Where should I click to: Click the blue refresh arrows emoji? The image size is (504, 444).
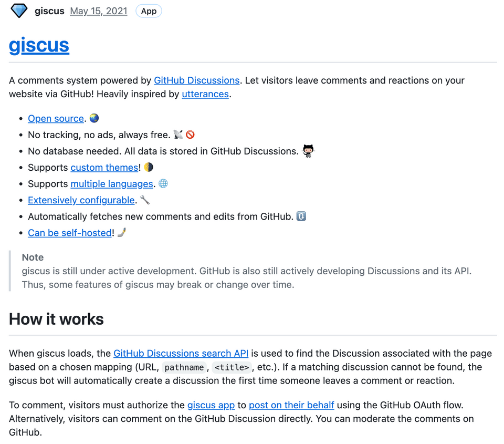click(301, 216)
